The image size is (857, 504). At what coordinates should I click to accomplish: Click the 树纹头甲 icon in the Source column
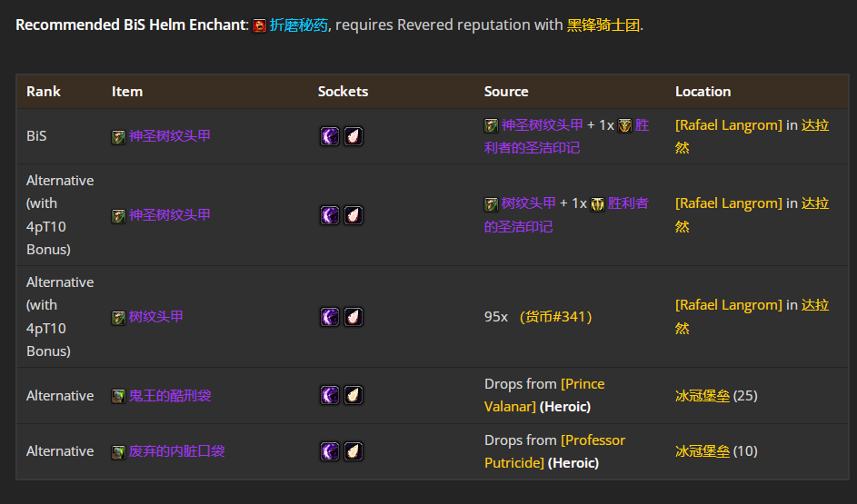click(491, 204)
